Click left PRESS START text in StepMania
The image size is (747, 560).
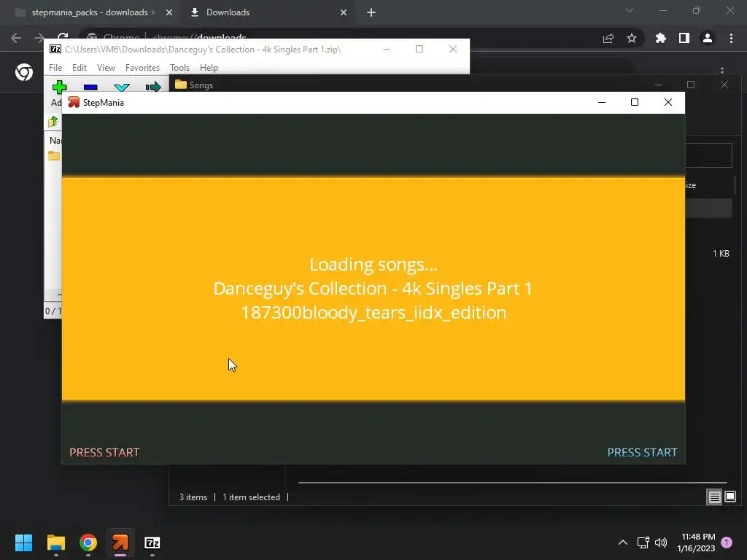(104, 452)
